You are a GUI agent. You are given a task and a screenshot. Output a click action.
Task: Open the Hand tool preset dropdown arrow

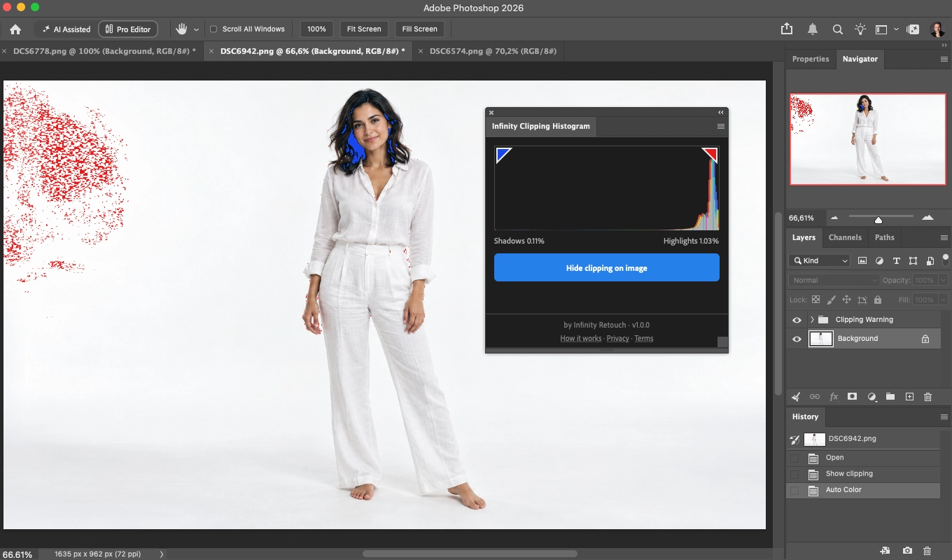click(196, 29)
